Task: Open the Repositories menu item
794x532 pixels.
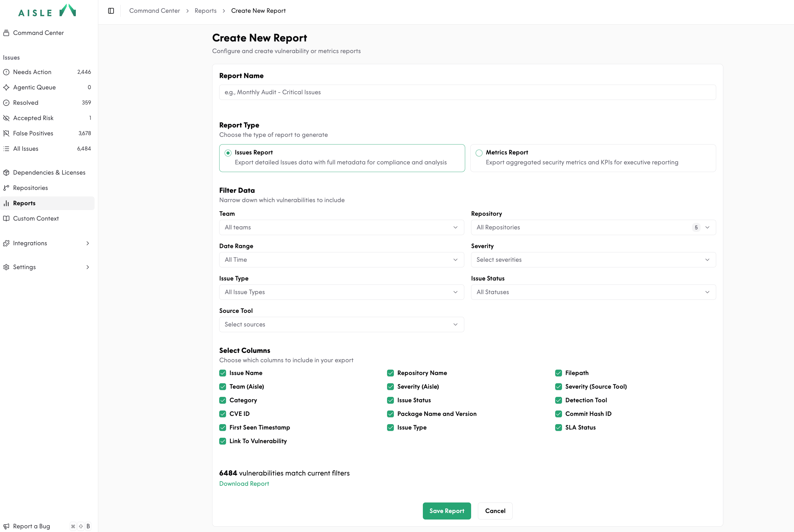Action: point(47,188)
